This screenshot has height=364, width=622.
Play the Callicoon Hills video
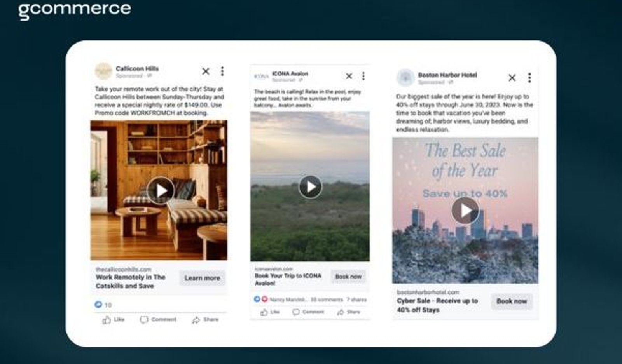[161, 190]
